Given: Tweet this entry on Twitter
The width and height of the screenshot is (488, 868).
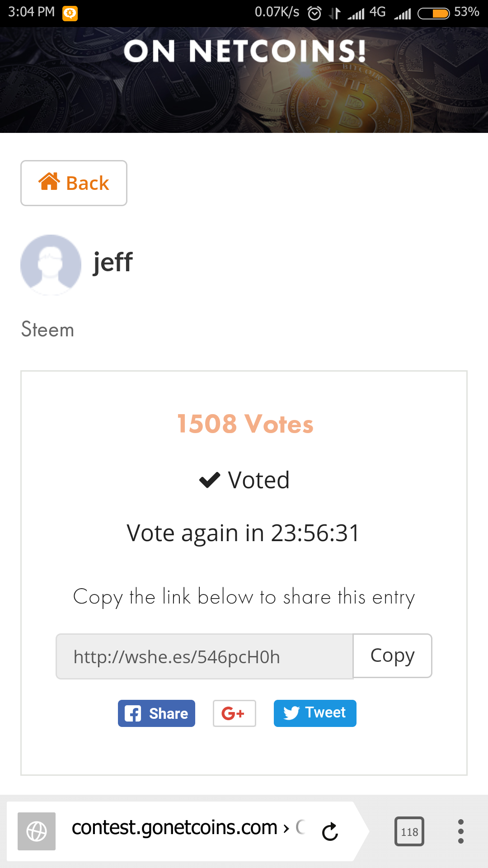Looking at the screenshot, I should pos(315,713).
